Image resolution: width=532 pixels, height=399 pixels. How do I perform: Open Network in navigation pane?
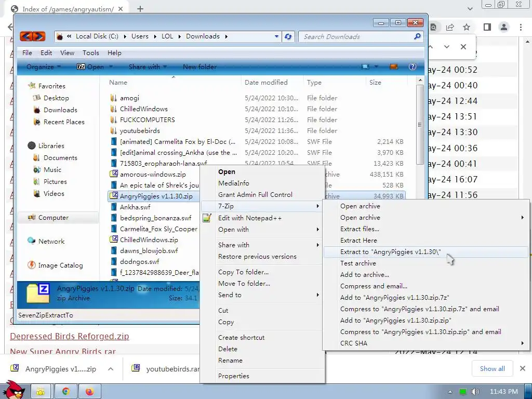pos(51,241)
